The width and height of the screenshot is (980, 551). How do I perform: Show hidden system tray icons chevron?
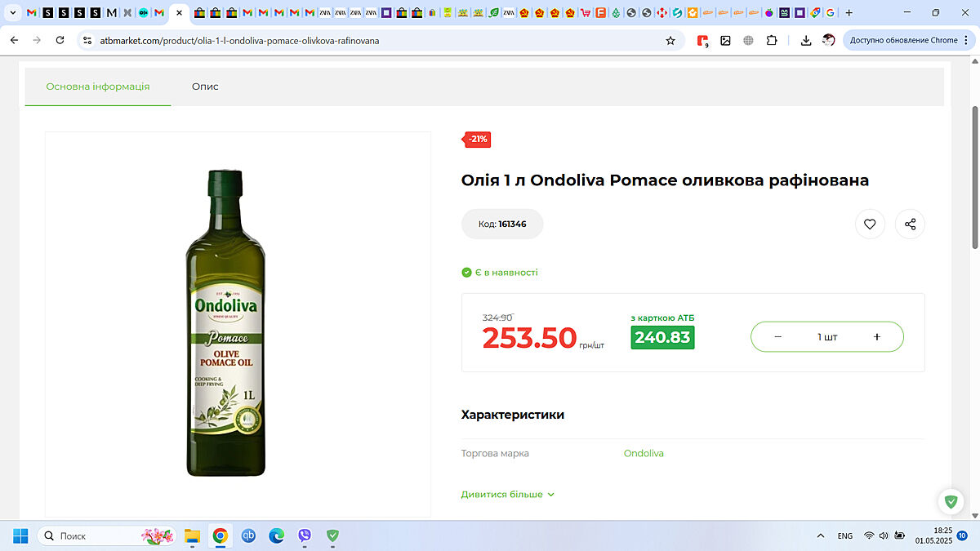pos(821,535)
